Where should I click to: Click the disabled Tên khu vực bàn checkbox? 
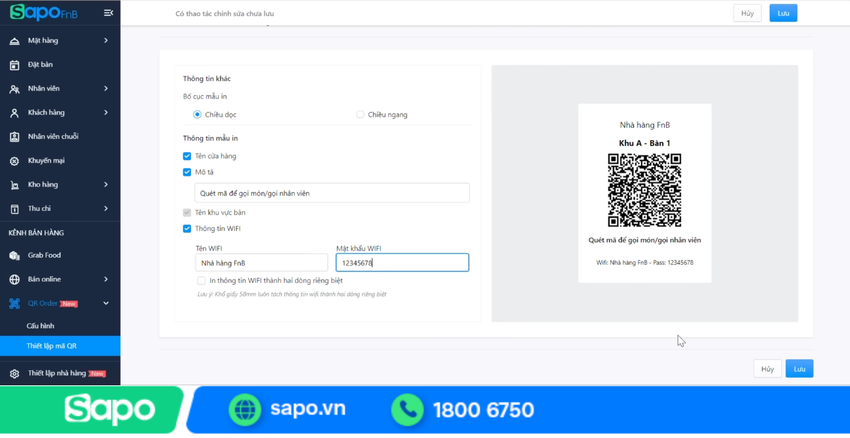tap(187, 212)
